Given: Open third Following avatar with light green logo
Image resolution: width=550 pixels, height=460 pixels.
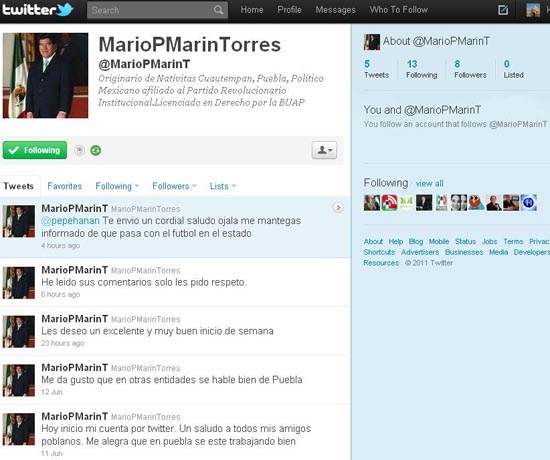Looking at the screenshot, I should (407, 202).
